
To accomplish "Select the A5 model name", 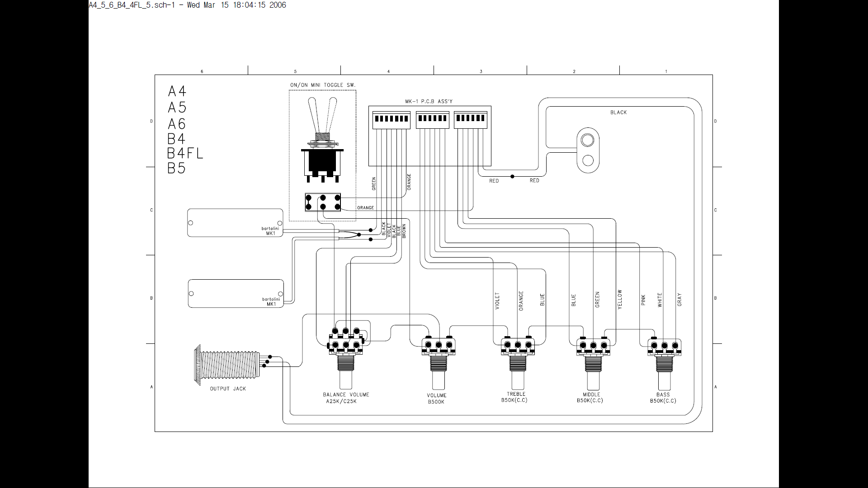I will (x=177, y=108).
